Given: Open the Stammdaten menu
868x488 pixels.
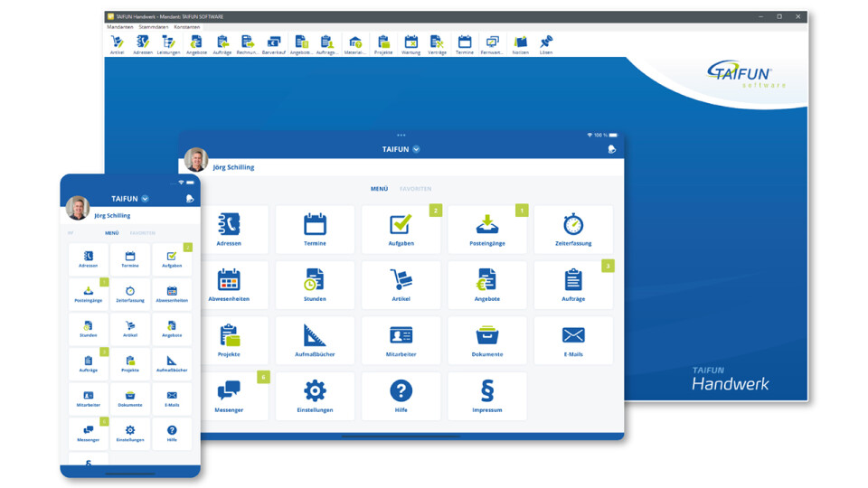Looking at the screenshot, I should tap(153, 27).
